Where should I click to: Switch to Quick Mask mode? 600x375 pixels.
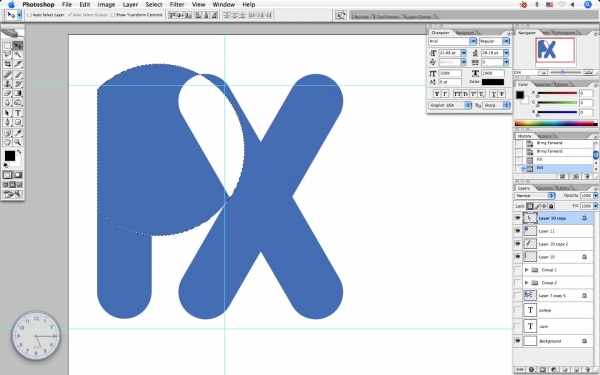click(x=18, y=175)
